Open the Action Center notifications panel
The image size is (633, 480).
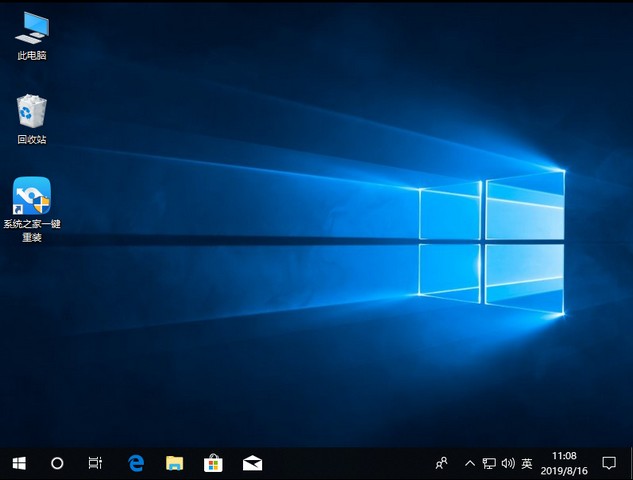[x=609, y=463]
